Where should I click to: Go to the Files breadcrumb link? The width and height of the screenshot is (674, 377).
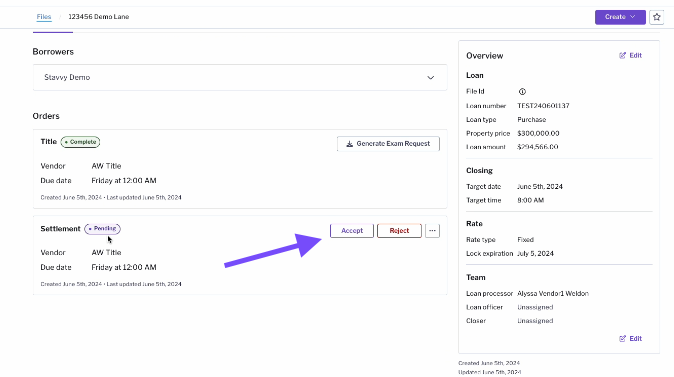point(44,17)
